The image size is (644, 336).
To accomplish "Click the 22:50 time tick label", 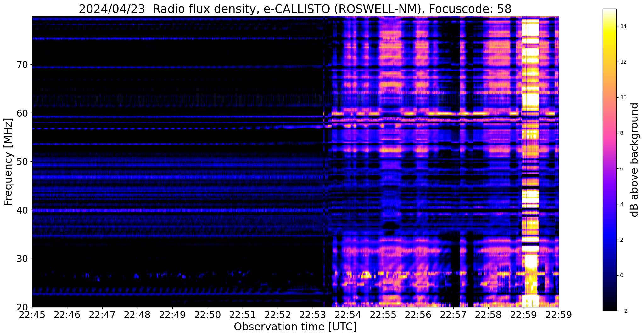I will (x=208, y=315).
